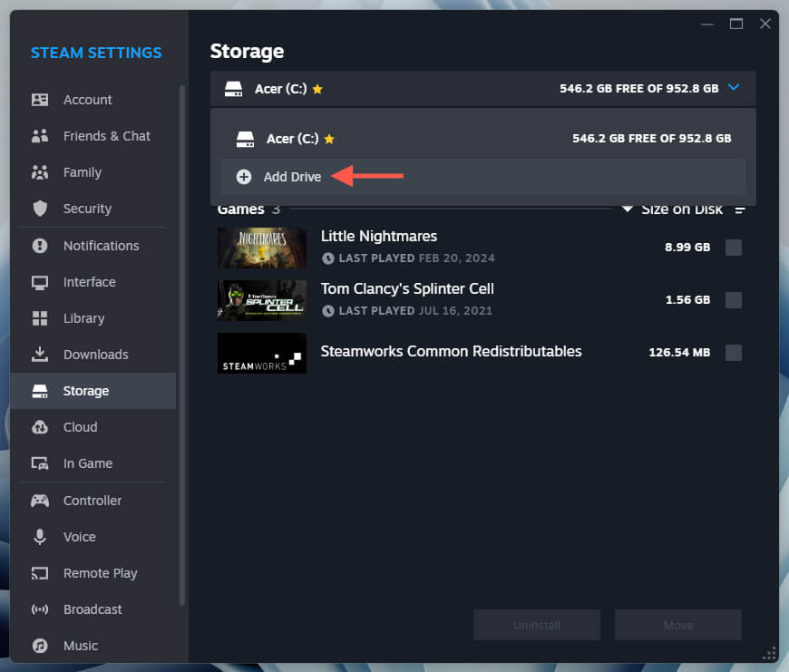789x672 pixels.
Task: Select Steamworks Common Redistributables checkbox
Action: tap(733, 352)
